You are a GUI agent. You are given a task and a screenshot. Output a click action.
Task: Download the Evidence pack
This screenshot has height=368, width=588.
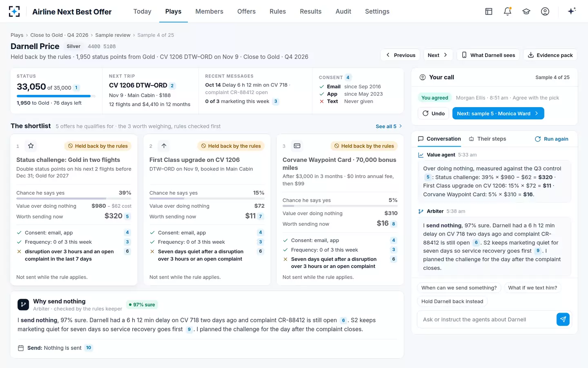pos(550,55)
